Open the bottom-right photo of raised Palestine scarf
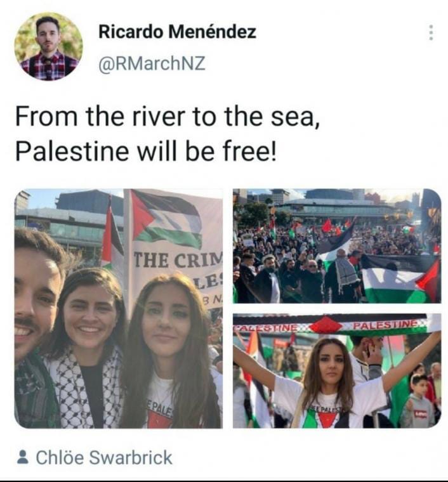Image resolution: width=448 pixels, height=482 pixels. (x=337, y=371)
